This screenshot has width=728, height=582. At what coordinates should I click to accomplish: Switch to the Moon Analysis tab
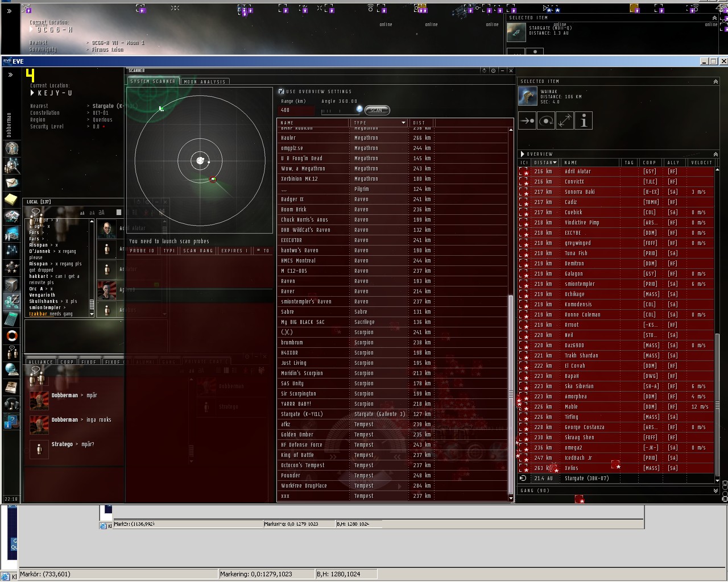205,81
